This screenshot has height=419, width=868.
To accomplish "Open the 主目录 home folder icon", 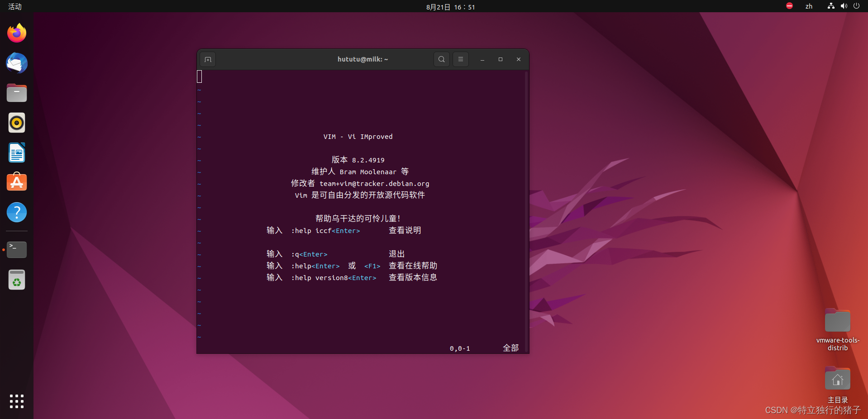I will 838,385.
